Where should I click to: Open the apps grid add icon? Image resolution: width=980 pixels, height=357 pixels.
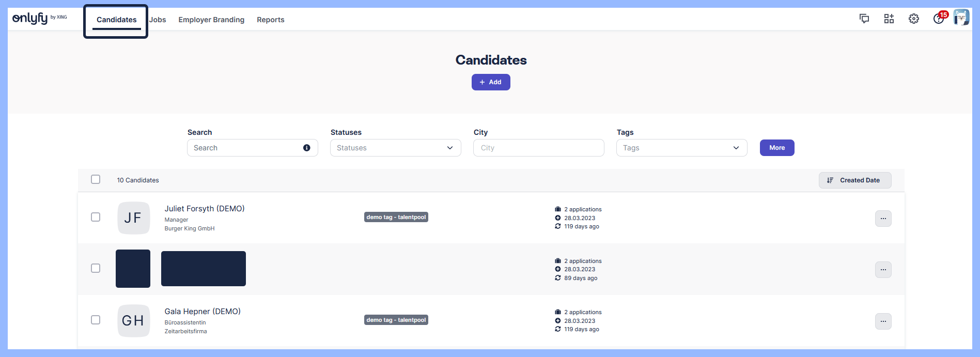click(x=889, y=19)
